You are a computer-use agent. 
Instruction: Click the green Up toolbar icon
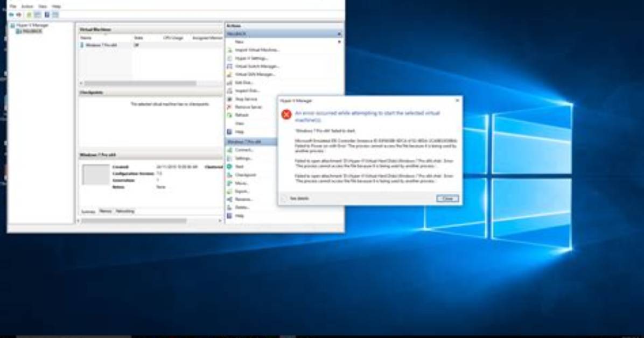29,15
